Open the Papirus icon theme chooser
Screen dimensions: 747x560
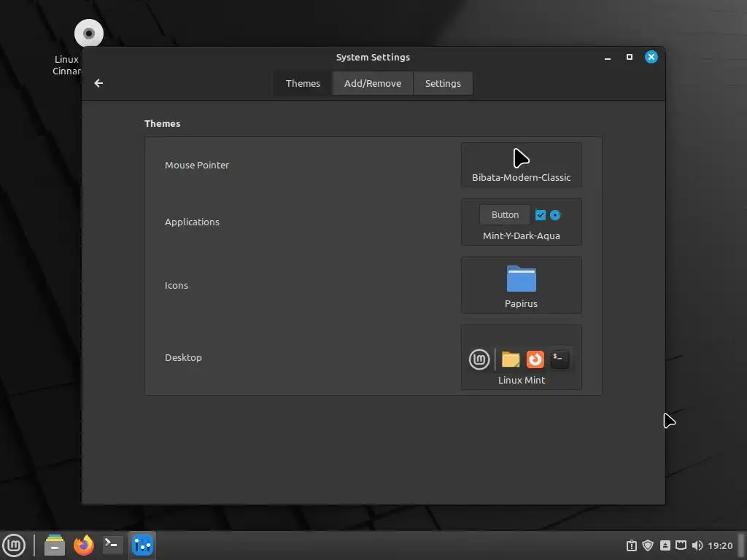coord(521,285)
